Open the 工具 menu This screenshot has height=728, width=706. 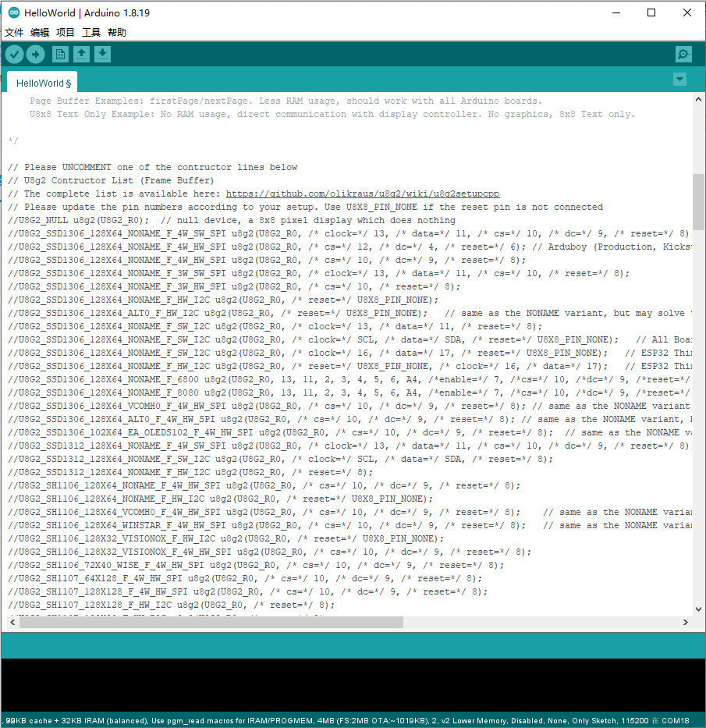tap(91, 33)
